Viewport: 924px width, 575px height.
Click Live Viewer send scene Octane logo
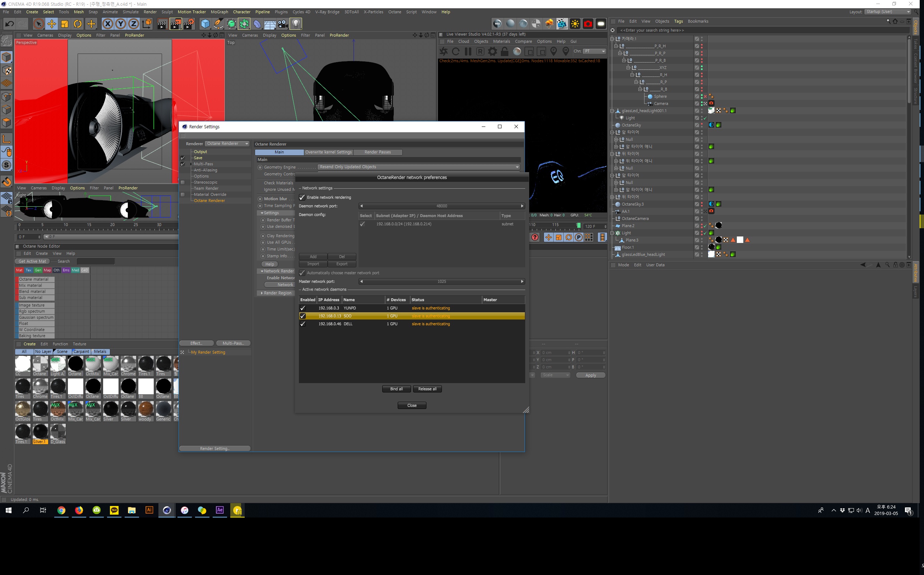tap(444, 51)
